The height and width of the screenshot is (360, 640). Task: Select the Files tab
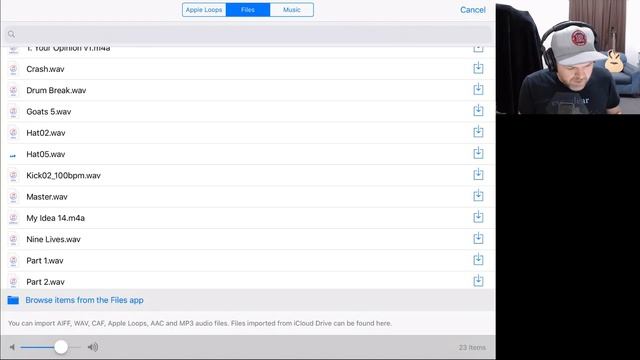click(x=248, y=10)
